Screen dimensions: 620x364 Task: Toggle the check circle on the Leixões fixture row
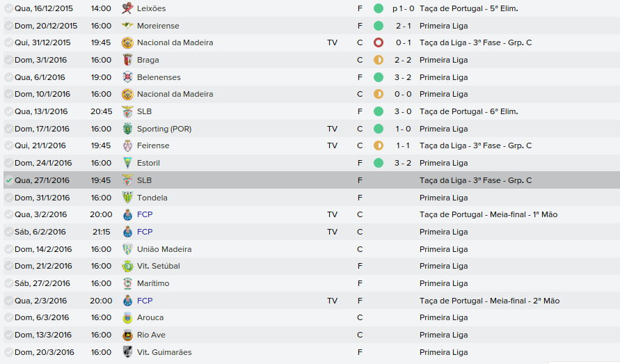pyautogui.click(x=8, y=8)
